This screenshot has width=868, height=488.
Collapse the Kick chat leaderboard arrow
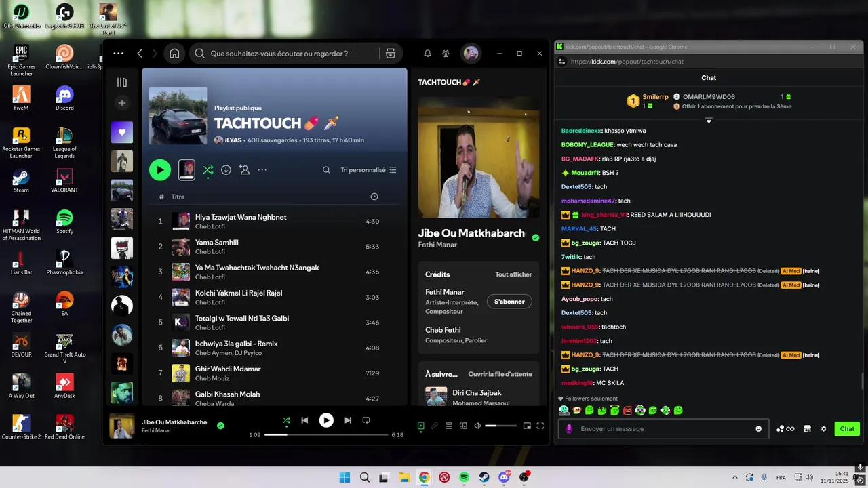point(709,119)
